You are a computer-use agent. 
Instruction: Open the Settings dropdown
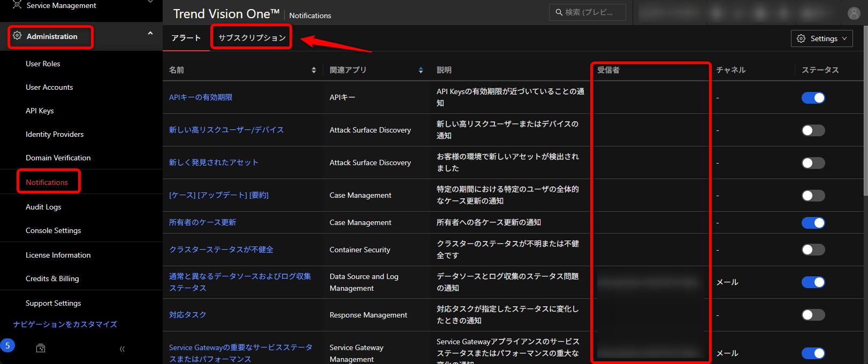coord(821,38)
